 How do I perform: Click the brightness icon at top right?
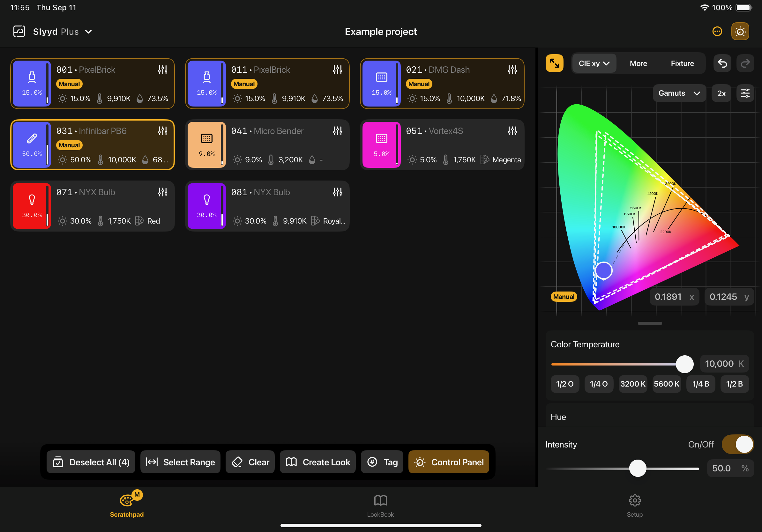740,32
